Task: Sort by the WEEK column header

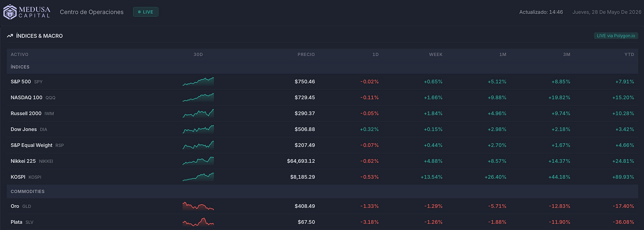Action: click(x=436, y=54)
